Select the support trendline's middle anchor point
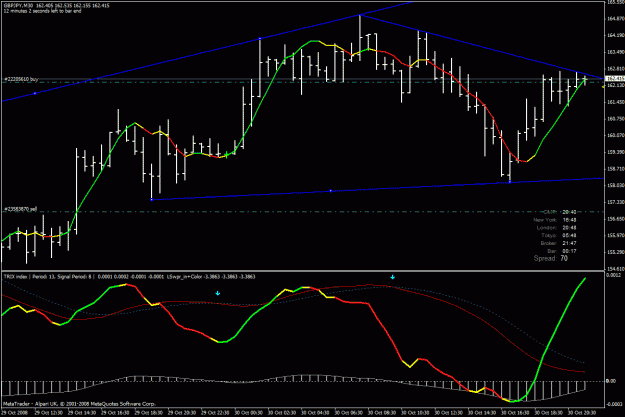This screenshot has height=417, width=625. (330, 191)
